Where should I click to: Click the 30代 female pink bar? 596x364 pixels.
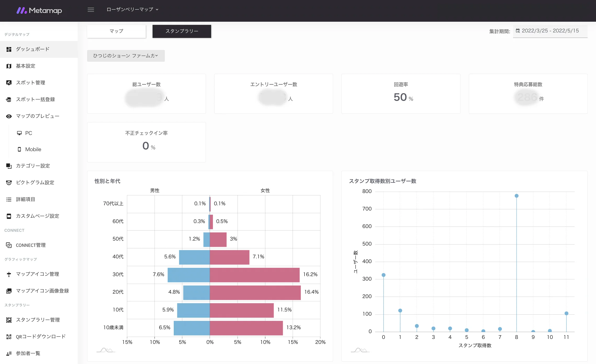(x=254, y=275)
